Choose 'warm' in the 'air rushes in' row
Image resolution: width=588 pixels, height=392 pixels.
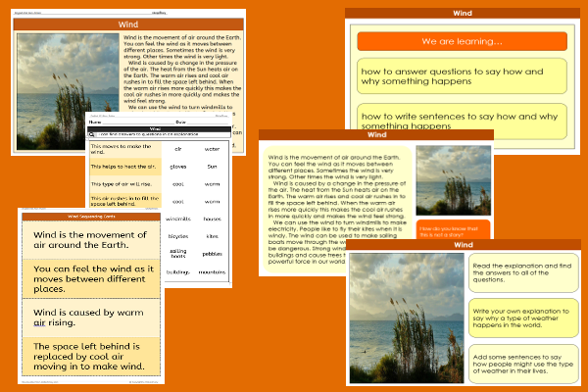tap(212, 202)
